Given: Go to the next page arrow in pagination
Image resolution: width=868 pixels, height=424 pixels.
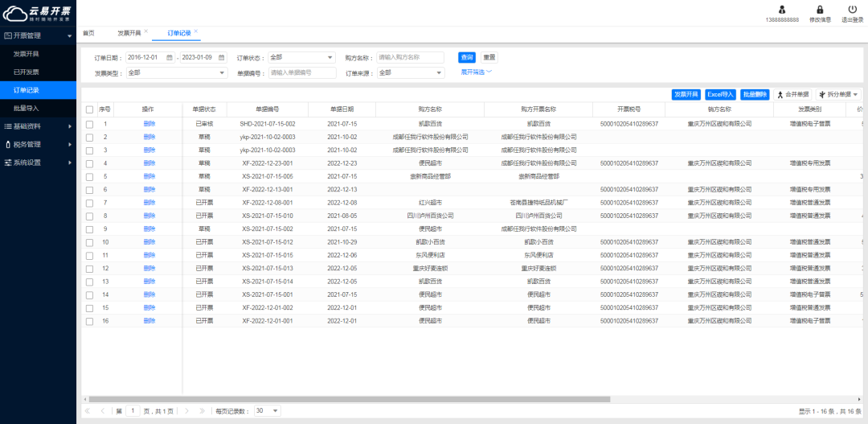Looking at the screenshot, I should [x=187, y=410].
